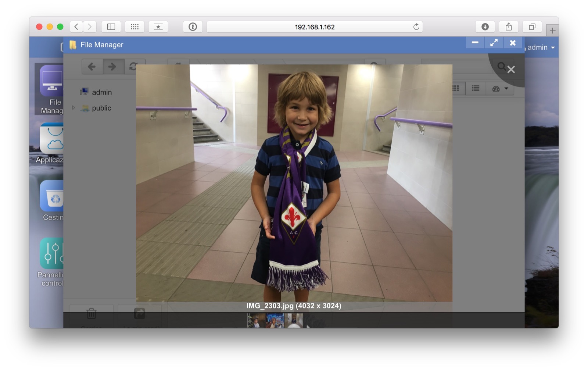Screen dimensions: 588x370
Task: Switch File Manager to grid view
Action: (x=456, y=88)
